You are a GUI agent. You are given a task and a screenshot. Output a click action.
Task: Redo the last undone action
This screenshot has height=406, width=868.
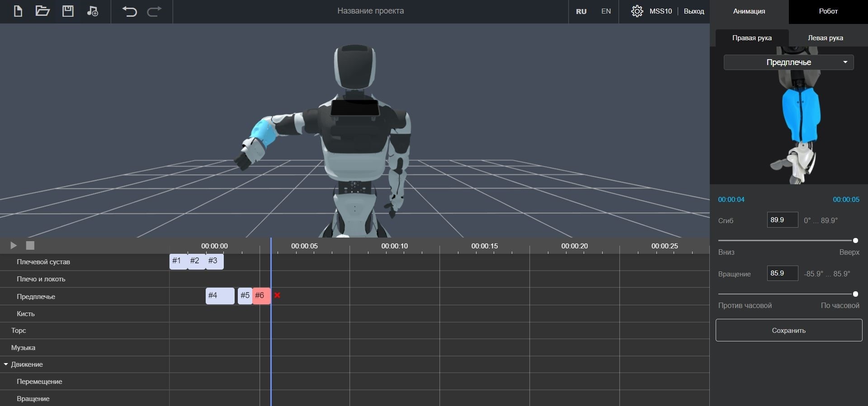pos(154,11)
